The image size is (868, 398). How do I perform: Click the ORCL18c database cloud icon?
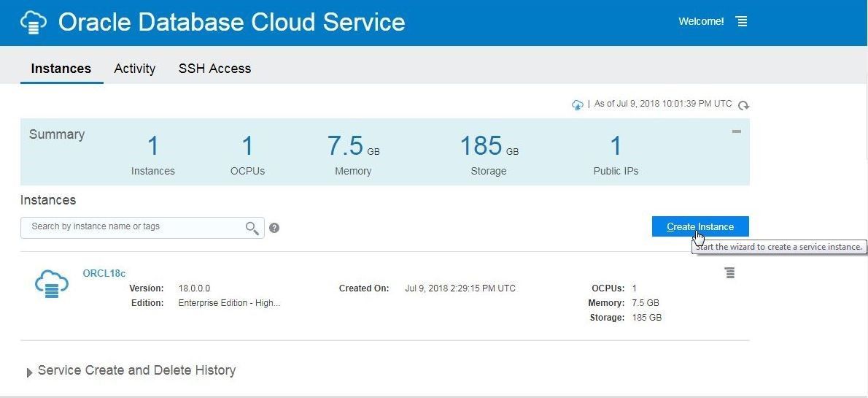52,284
